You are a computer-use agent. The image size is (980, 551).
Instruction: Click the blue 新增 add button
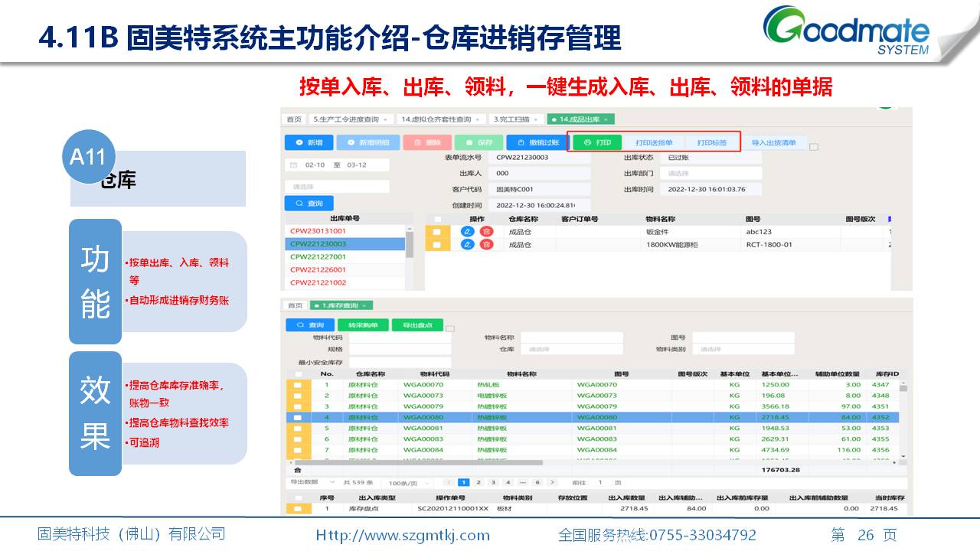point(309,142)
